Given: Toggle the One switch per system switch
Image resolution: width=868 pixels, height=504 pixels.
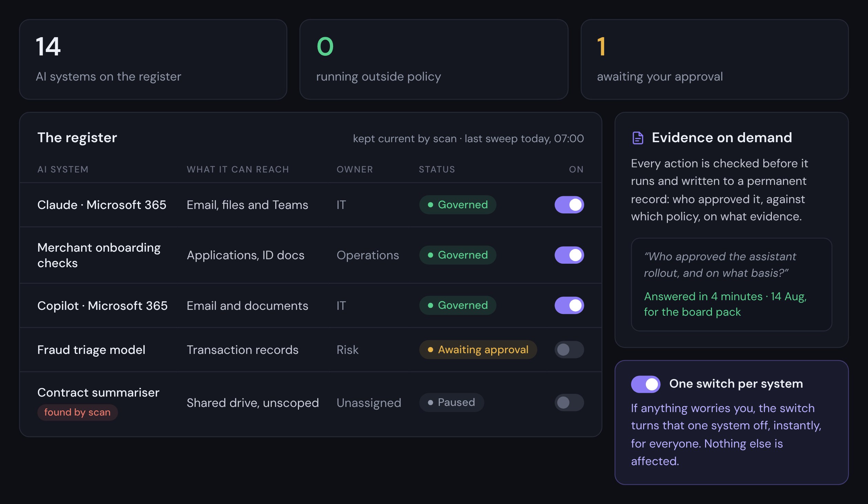Looking at the screenshot, I should point(645,384).
